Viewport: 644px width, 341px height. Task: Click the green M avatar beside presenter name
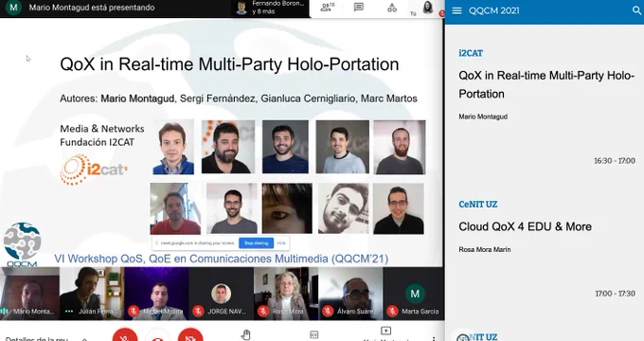tap(13, 8)
